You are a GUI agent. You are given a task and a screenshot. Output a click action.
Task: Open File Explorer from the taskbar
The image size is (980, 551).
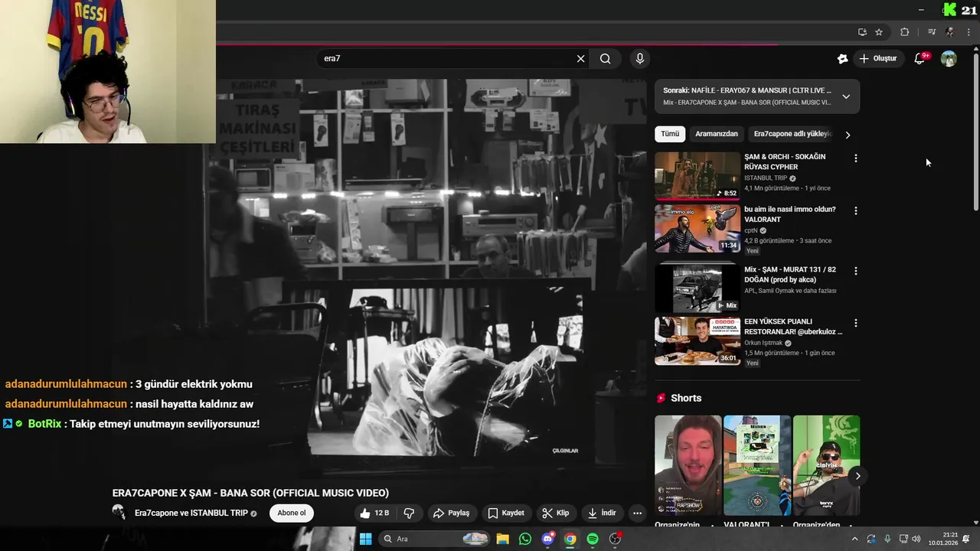pos(502,539)
